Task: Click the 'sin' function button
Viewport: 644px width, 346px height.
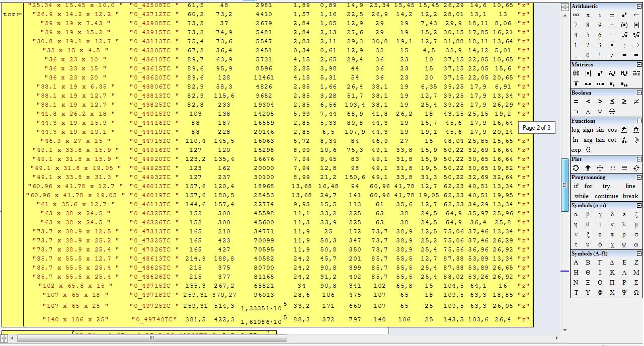Action: (600, 130)
